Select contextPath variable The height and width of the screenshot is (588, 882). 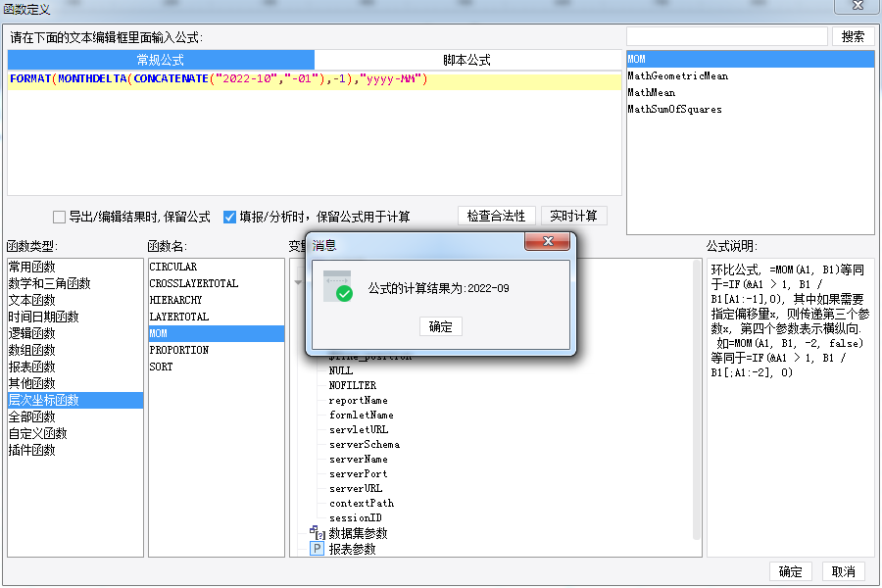tap(362, 503)
